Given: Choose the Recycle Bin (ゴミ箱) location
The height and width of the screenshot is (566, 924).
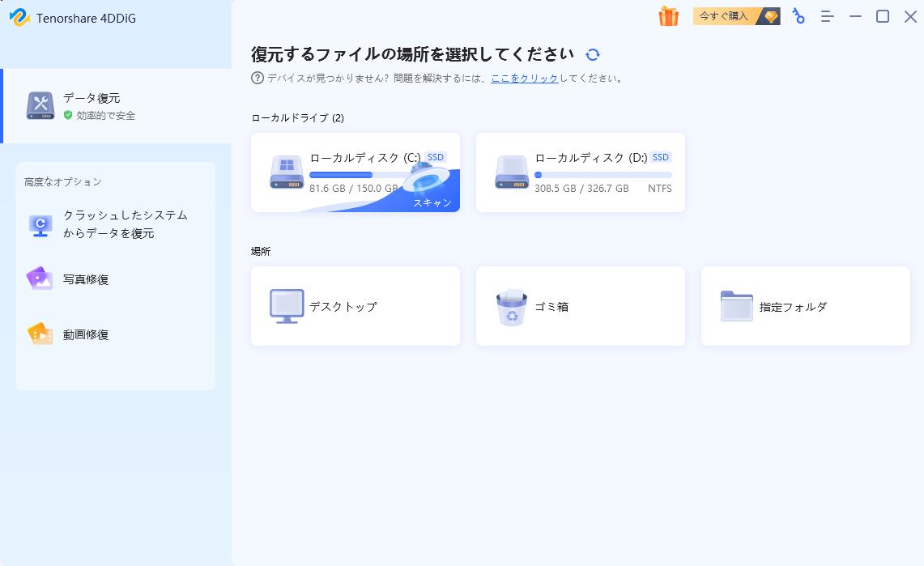Looking at the screenshot, I should pyautogui.click(x=580, y=306).
